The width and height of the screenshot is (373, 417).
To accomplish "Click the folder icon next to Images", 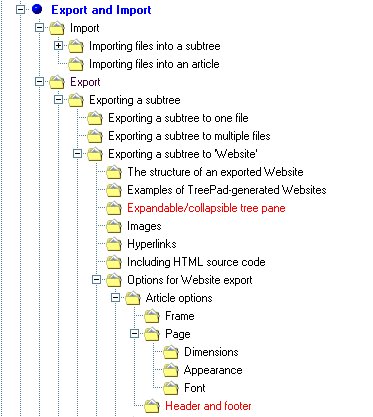I will (x=114, y=226).
